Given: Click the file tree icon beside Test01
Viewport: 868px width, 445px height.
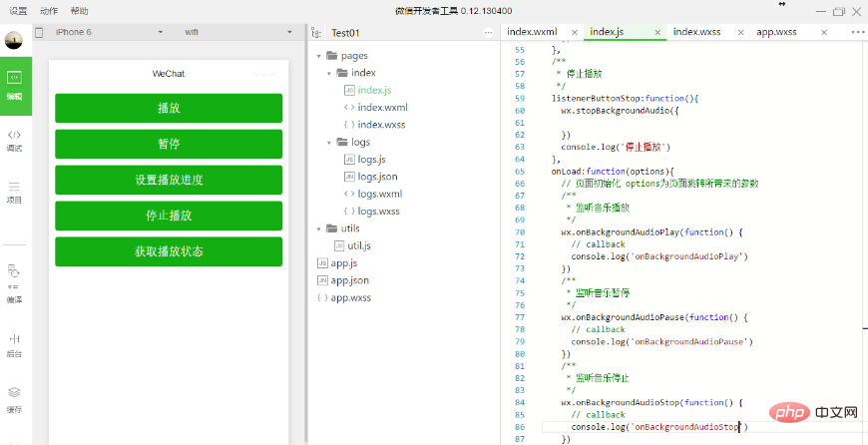Looking at the screenshot, I should [316, 33].
